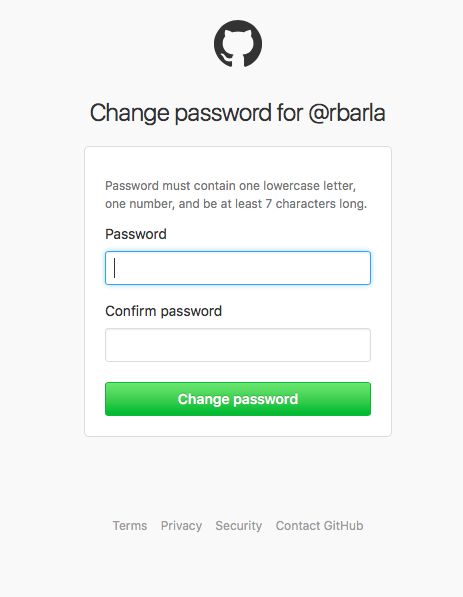Focus the Password input field
Viewport: 463px width, 597px height.
(x=238, y=268)
